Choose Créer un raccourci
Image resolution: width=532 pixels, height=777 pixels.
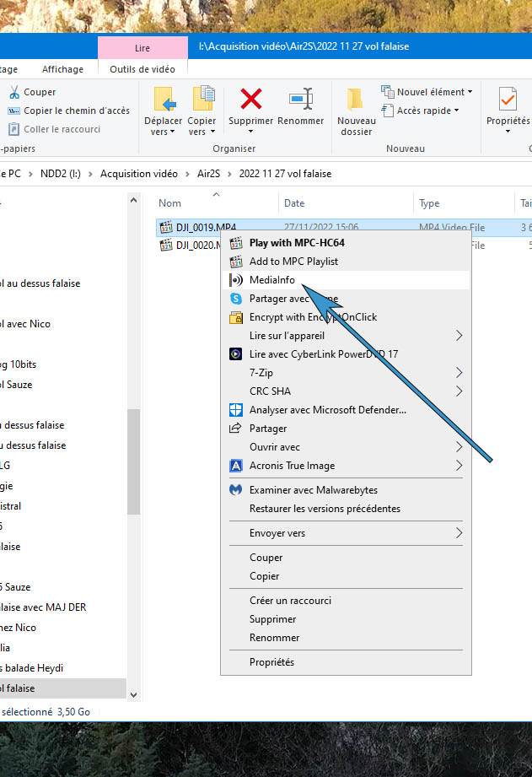pos(346,601)
